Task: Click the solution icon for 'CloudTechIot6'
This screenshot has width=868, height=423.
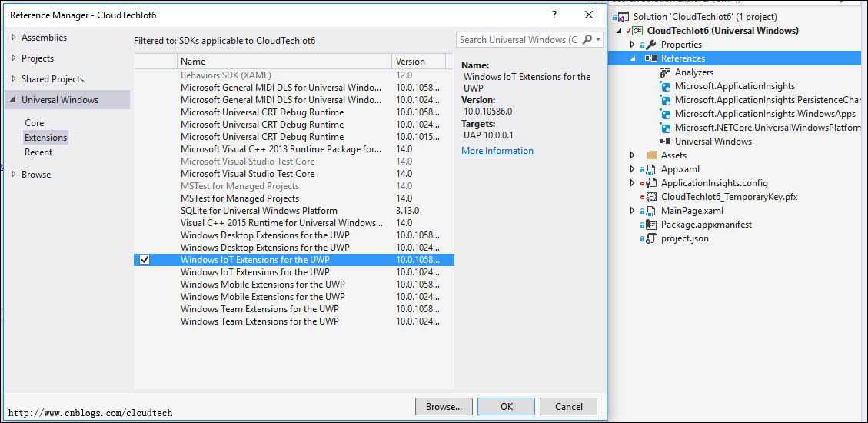Action: [623, 17]
